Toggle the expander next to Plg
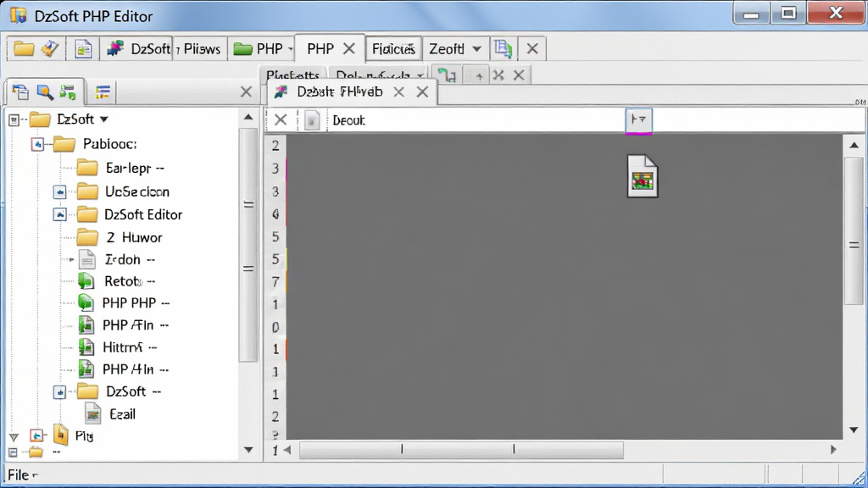 [36, 435]
